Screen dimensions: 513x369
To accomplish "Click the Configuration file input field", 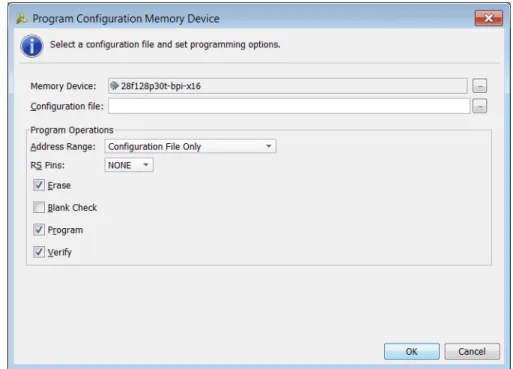I will pos(289,106).
